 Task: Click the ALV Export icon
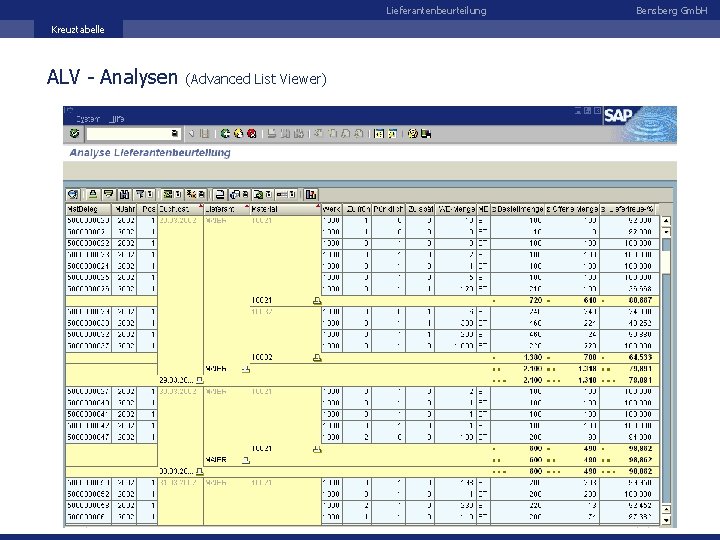259,195
